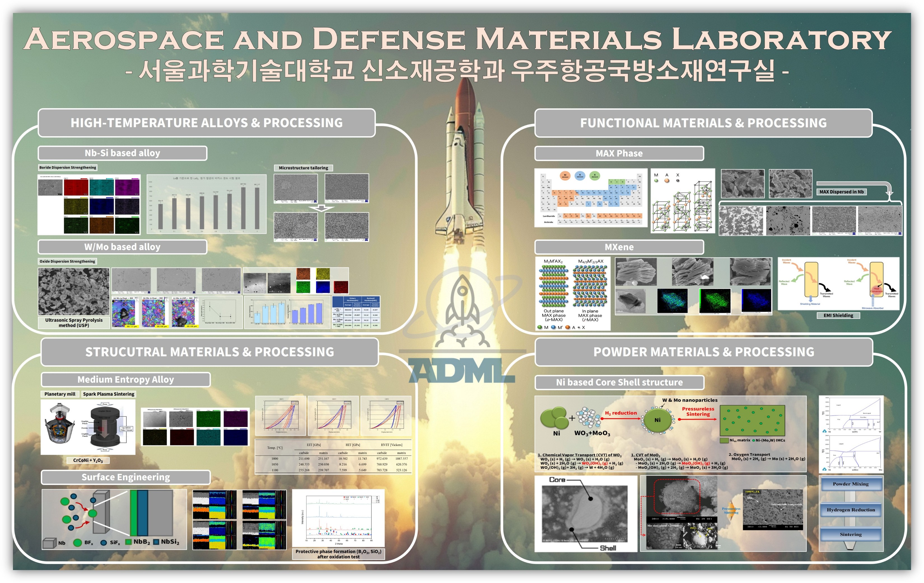Select the Ni based Core Shell structure bar
This screenshot has width=924, height=583.
(619, 382)
